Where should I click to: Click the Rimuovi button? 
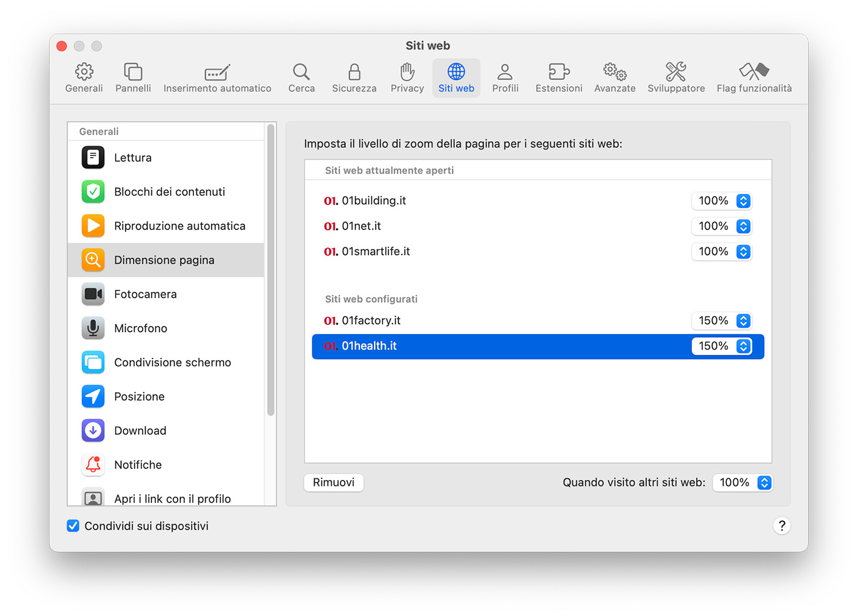[x=334, y=483]
